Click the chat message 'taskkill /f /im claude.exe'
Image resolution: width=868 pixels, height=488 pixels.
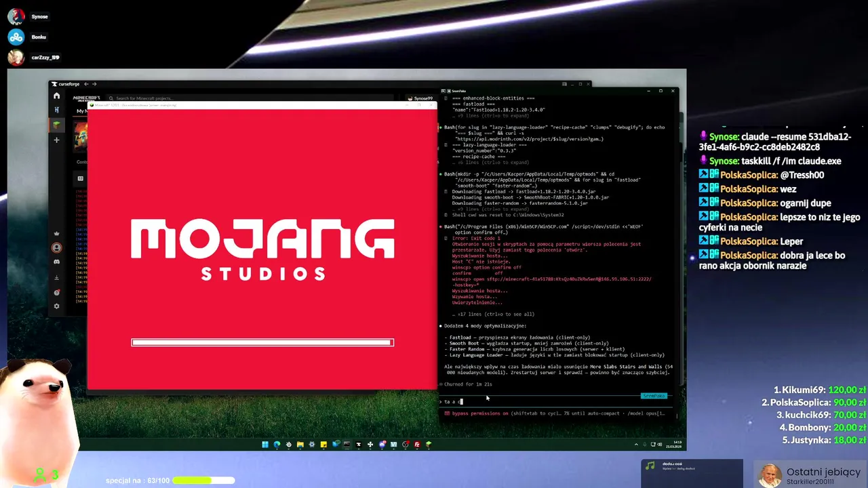(x=791, y=161)
